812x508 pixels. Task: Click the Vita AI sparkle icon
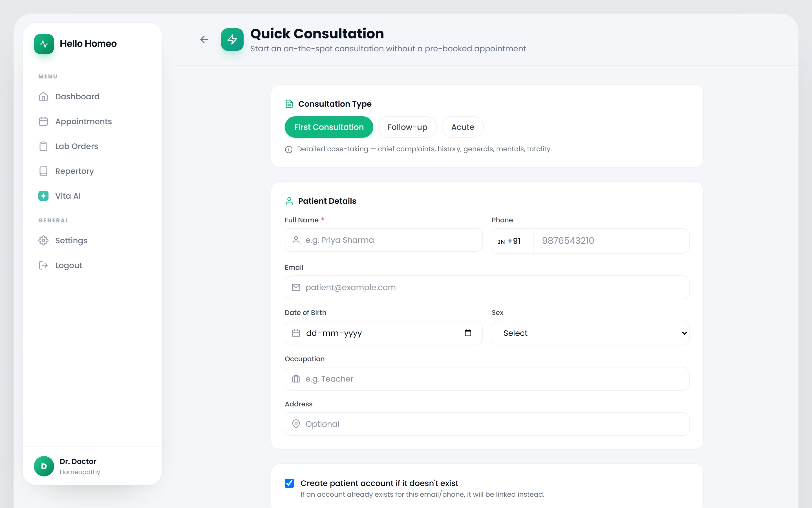(43, 196)
